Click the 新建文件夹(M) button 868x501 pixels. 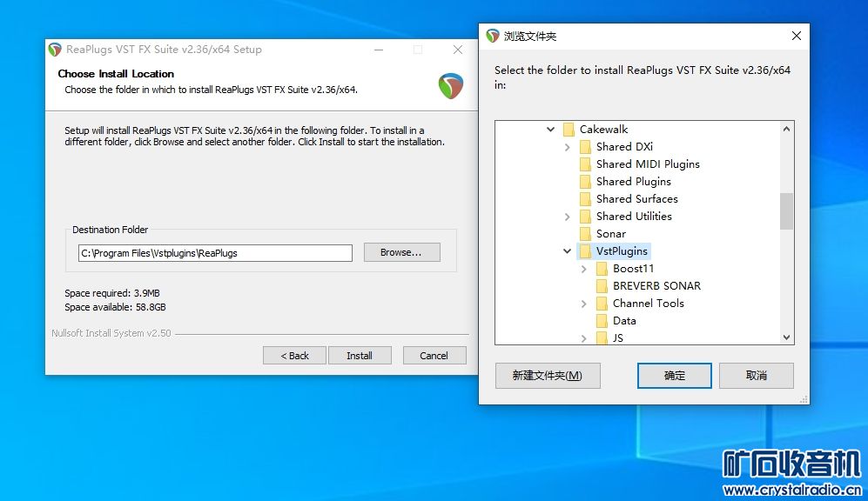[x=548, y=376]
